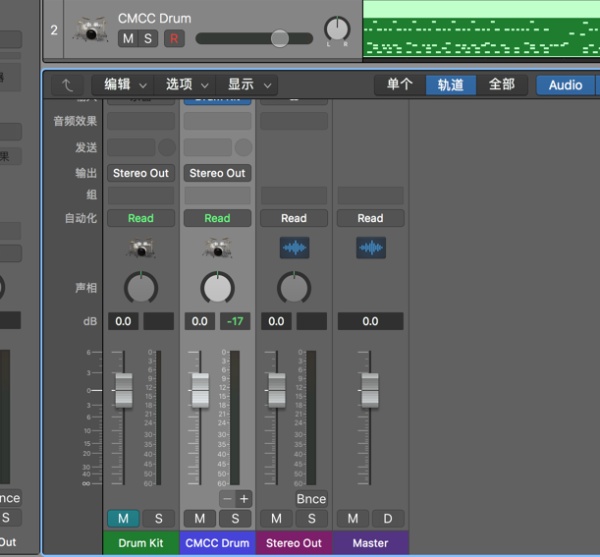Toggle the Audio channel filter button

[566, 85]
